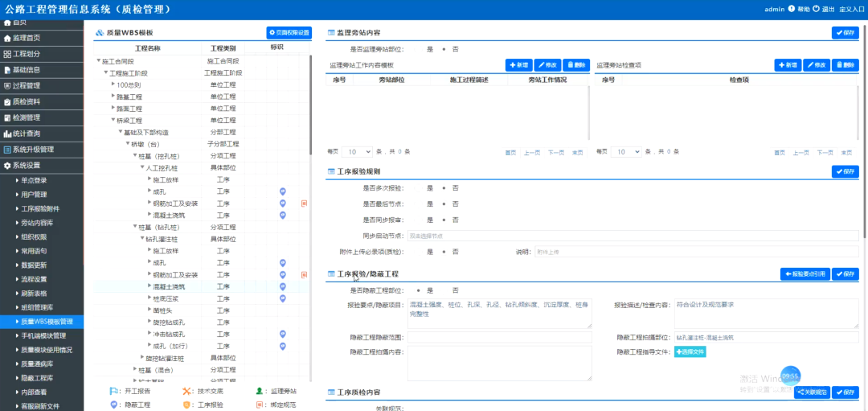The image size is (868, 411).
Task: Click 删除 in 监理旁站工作内容模板 toolbar
Action: (576, 65)
